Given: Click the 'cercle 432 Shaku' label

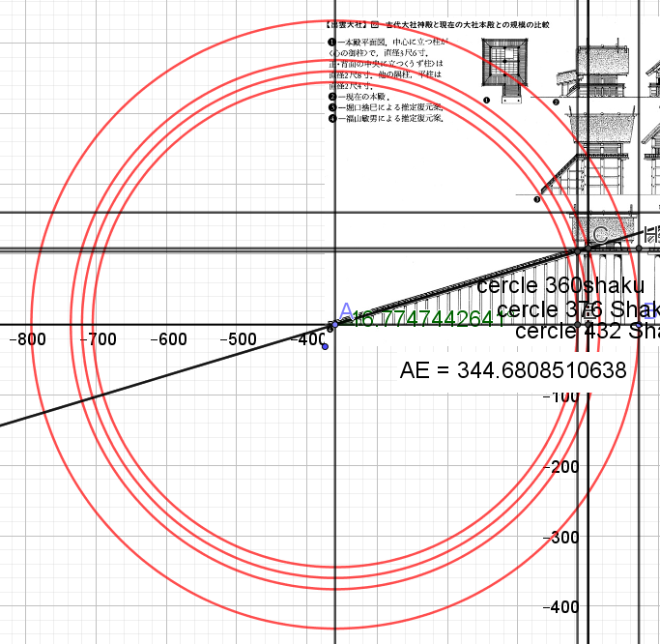Looking at the screenshot, I should [x=588, y=332].
